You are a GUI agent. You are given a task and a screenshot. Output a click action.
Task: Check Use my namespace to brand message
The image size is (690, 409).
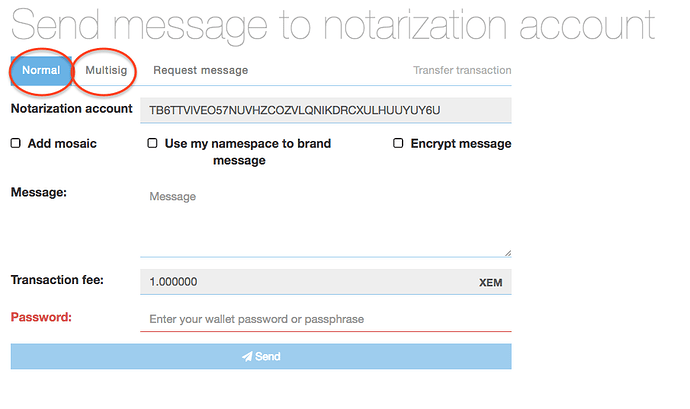(x=152, y=143)
